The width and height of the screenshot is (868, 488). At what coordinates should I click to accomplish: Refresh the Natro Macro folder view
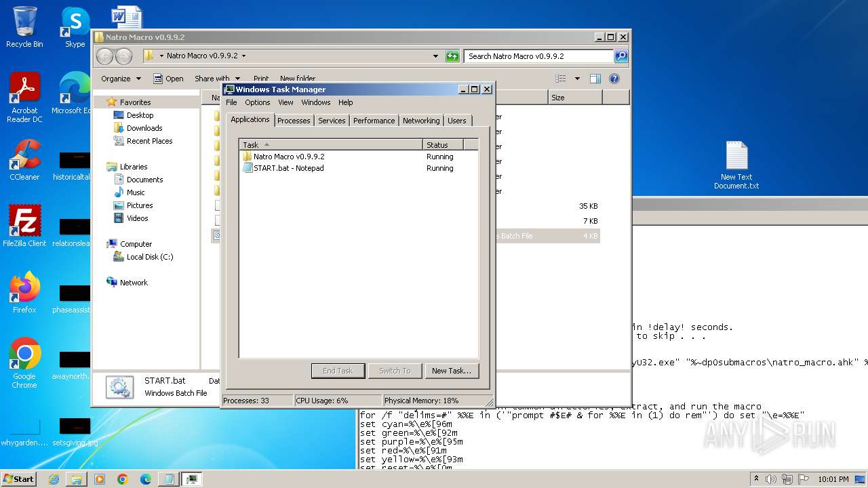[452, 56]
